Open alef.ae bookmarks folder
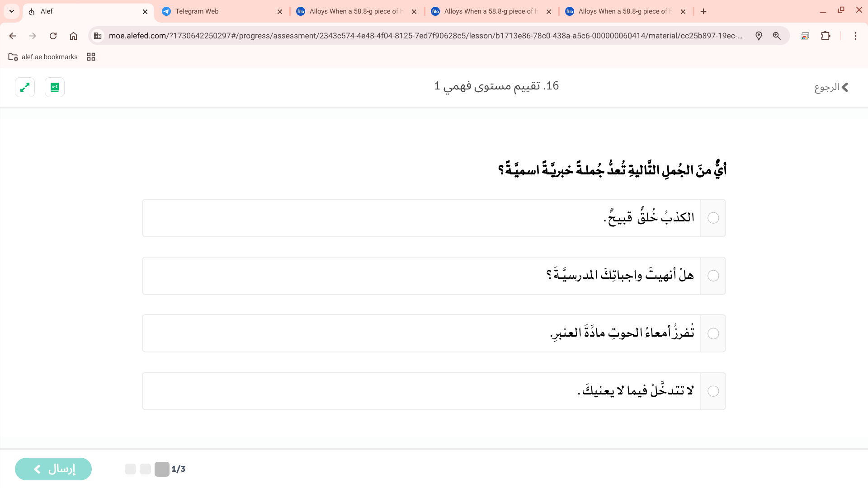Image resolution: width=868 pixels, height=488 pixels. tap(43, 57)
